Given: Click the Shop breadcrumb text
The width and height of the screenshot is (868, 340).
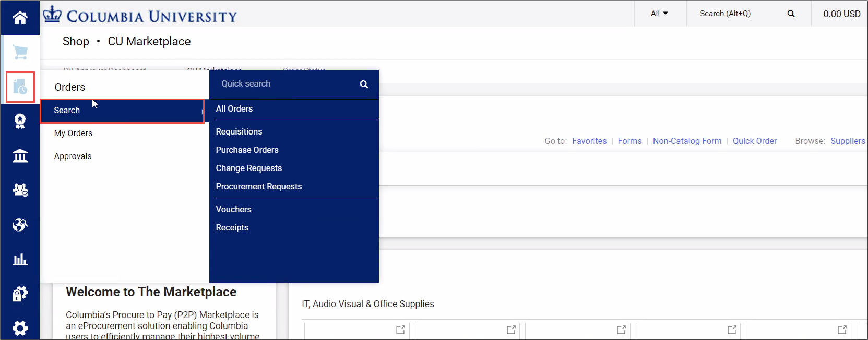Looking at the screenshot, I should pos(76,41).
